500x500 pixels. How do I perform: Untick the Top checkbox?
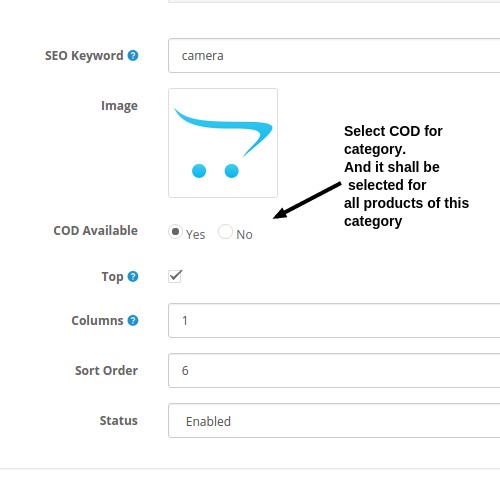tap(175, 276)
